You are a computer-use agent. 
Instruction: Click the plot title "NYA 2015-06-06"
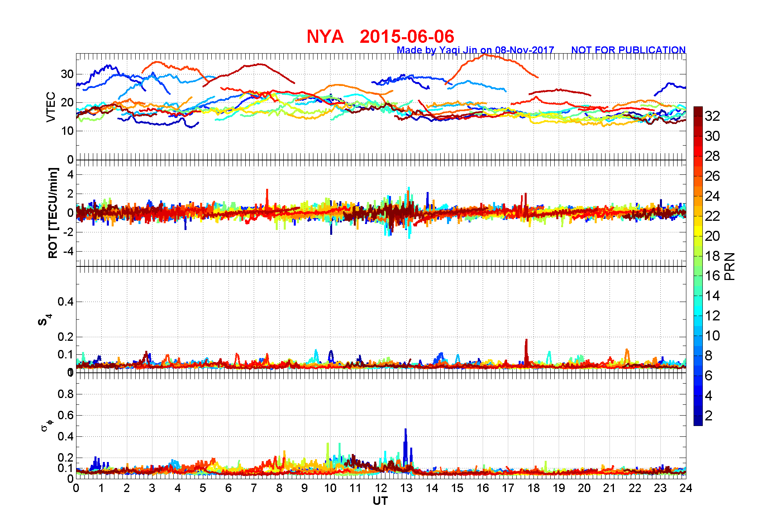(x=380, y=36)
